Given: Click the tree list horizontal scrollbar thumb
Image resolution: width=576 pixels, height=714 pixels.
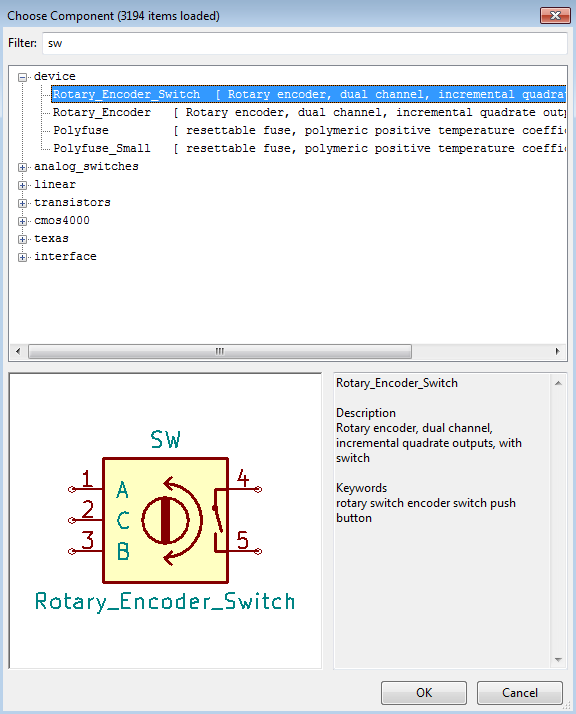Looking at the screenshot, I should 220,351.
